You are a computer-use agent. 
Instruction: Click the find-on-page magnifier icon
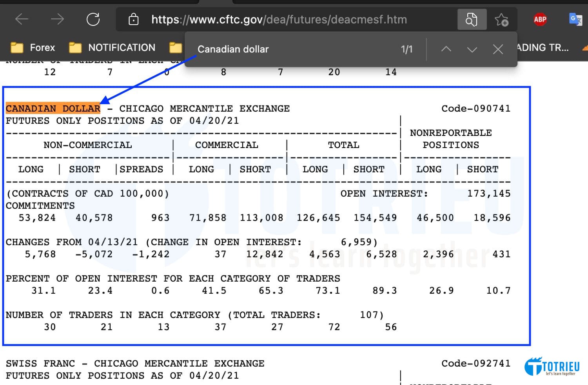tap(472, 19)
